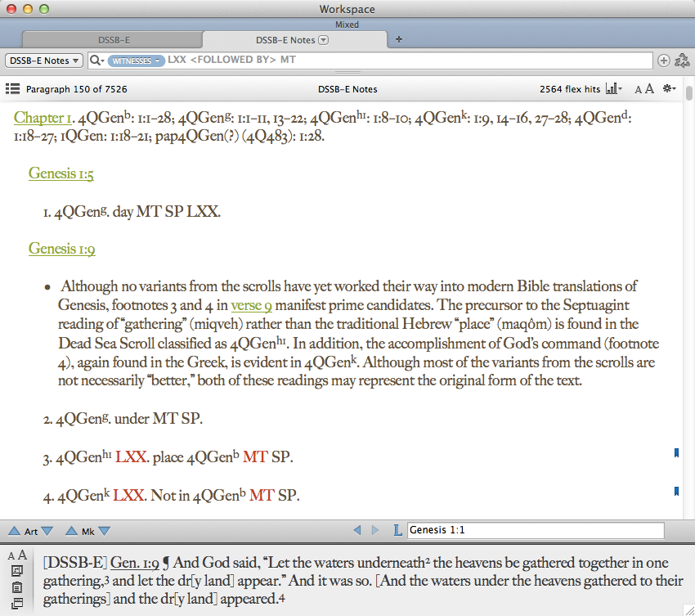
Task: Click the Chapter 1 link
Action: click(43, 118)
